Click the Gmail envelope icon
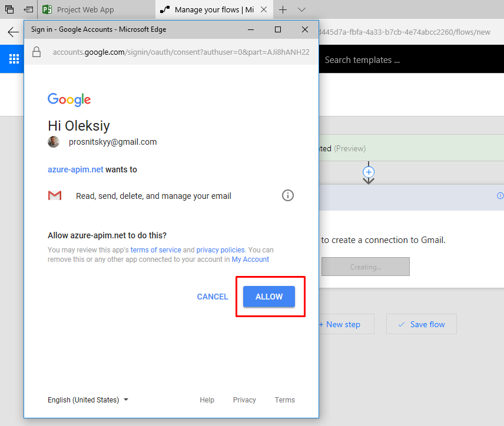The width and height of the screenshot is (504, 426). [55, 195]
